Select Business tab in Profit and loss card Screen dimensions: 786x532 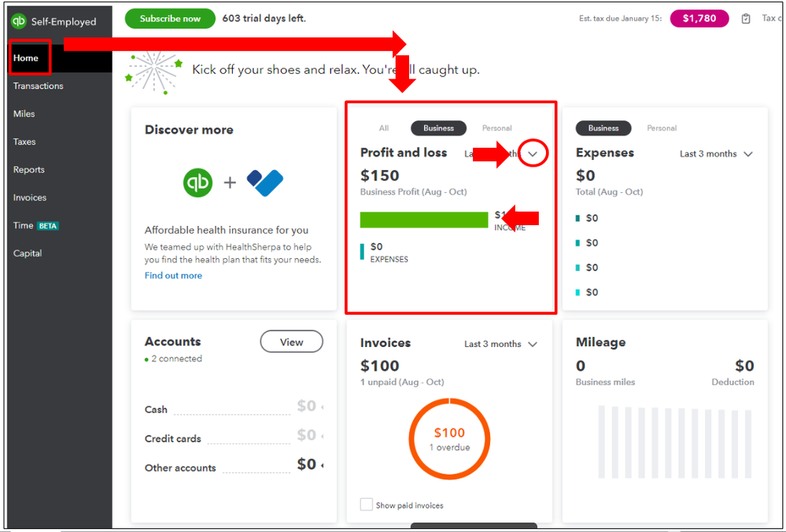[438, 127]
